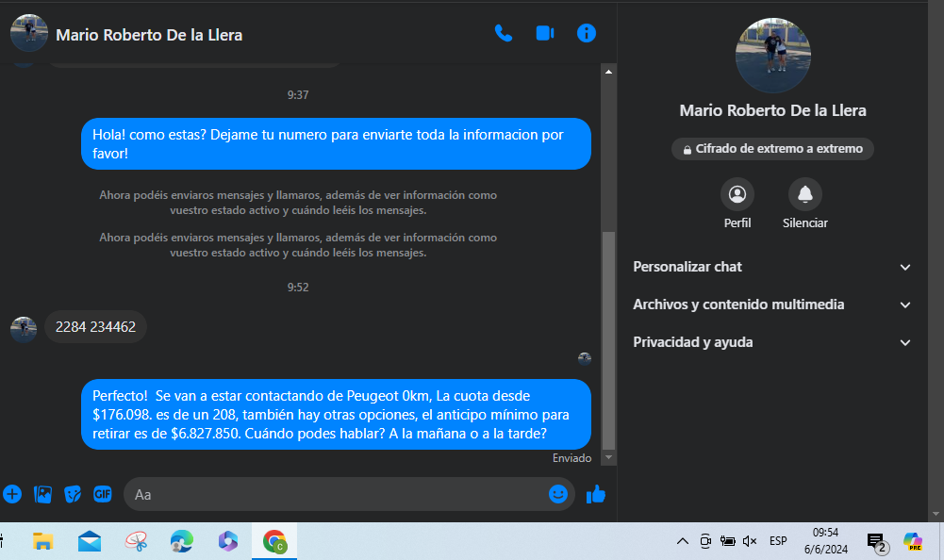Open more actions with the plus icon
Viewport: 944px width, 560px height.
[x=12, y=494]
